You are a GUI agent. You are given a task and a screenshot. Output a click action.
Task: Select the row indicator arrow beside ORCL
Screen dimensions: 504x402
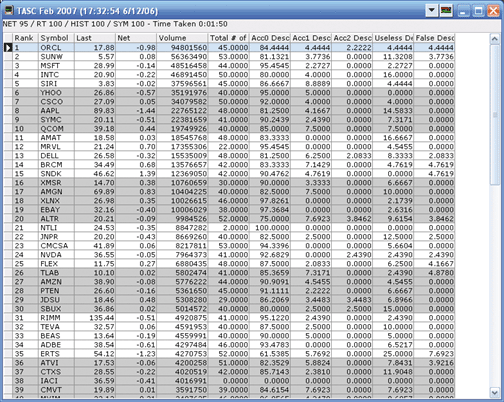[x=8, y=48]
